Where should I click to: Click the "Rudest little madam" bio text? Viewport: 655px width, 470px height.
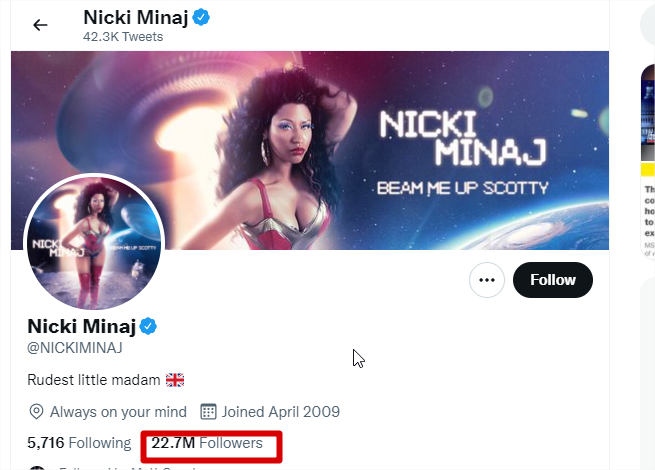[x=92, y=380]
